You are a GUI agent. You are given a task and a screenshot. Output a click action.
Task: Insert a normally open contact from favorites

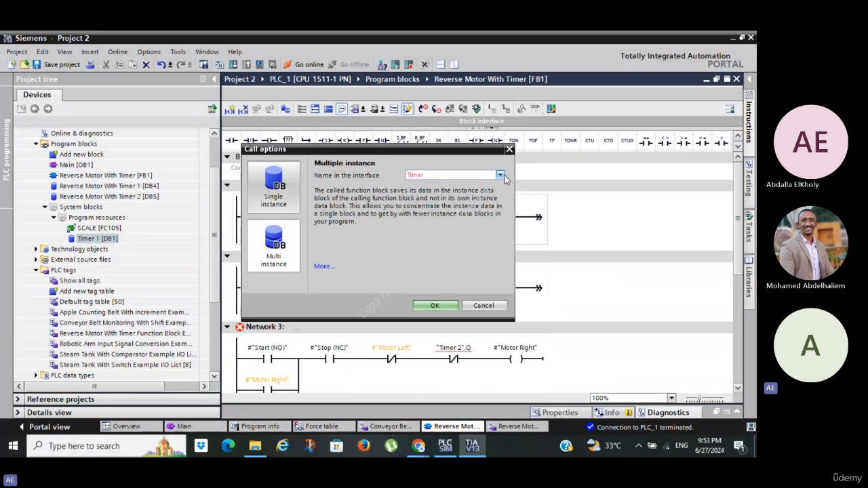pyautogui.click(x=232, y=141)
